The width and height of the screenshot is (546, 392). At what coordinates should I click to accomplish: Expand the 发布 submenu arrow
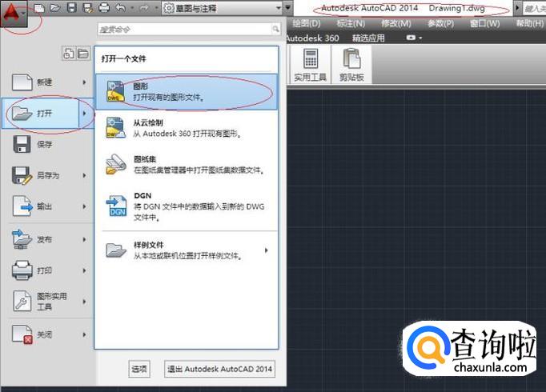tap(84, 239)
